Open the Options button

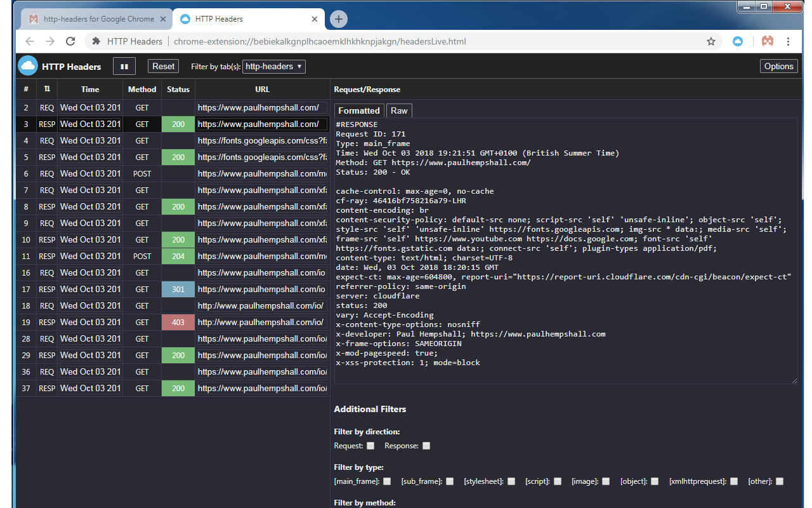click(x=778, y=66)
